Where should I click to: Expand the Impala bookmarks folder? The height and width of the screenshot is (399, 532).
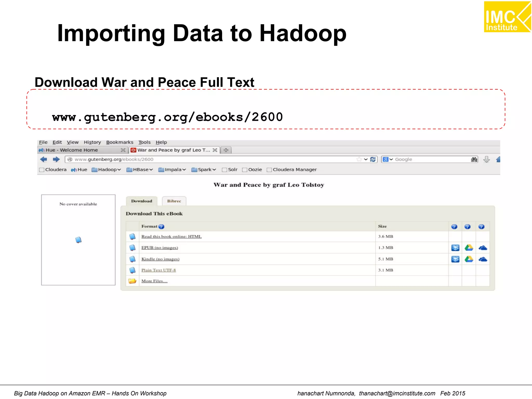tap(172, 170)
